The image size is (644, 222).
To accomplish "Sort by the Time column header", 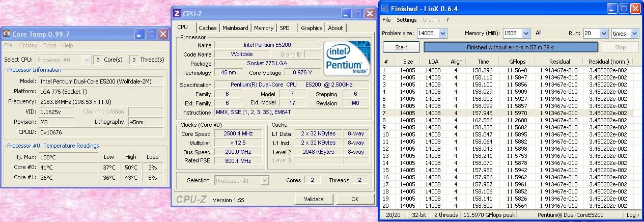I will (x=483, y=62).
